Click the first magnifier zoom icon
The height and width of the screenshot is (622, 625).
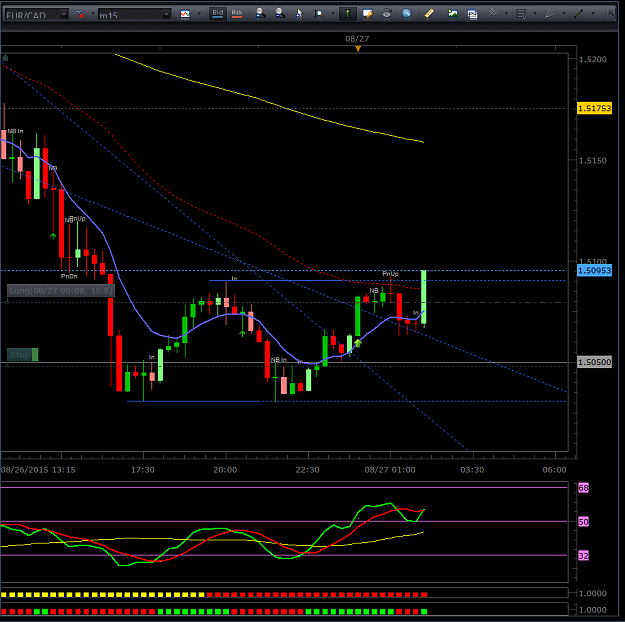(260, 14)
